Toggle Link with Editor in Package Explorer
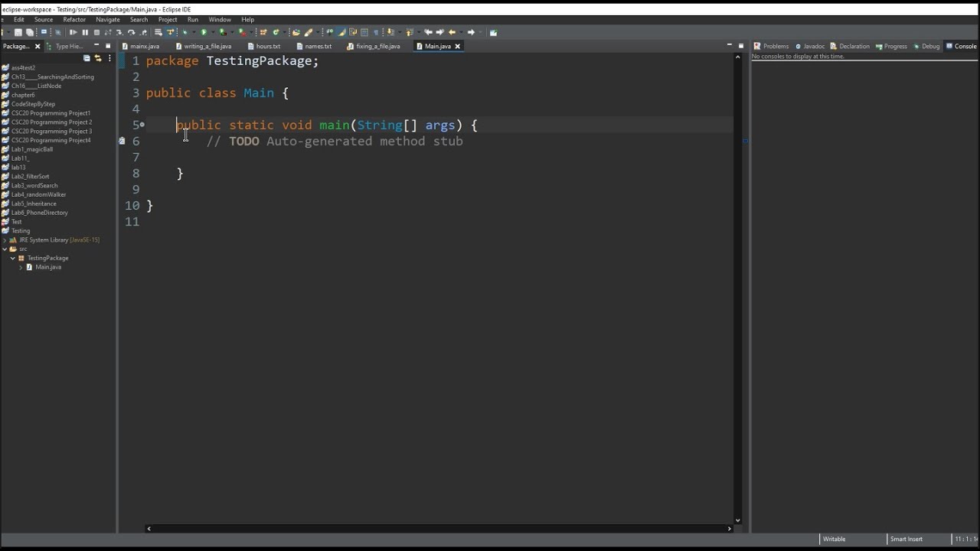Viewport: 980px width, 551px height. pyautogui.click(x=98, y=58)
